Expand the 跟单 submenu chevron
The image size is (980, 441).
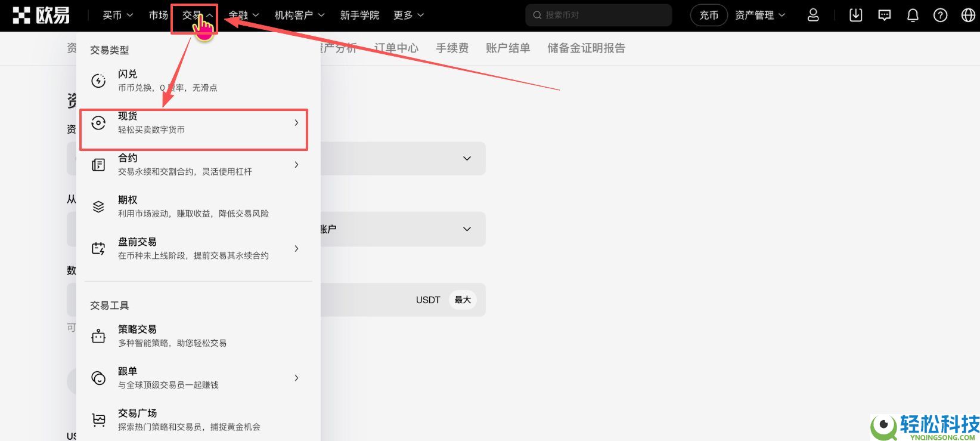click(296, 378)
